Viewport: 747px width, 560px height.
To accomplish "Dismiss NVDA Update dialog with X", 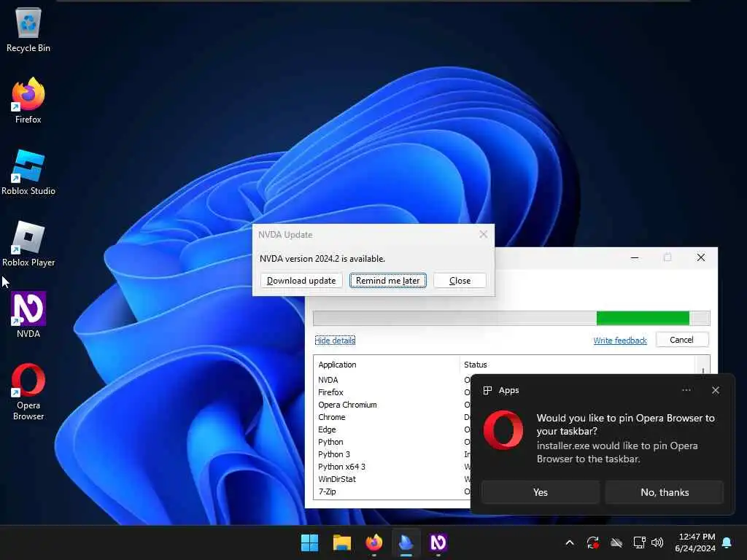I will click(x=483, y=234).
